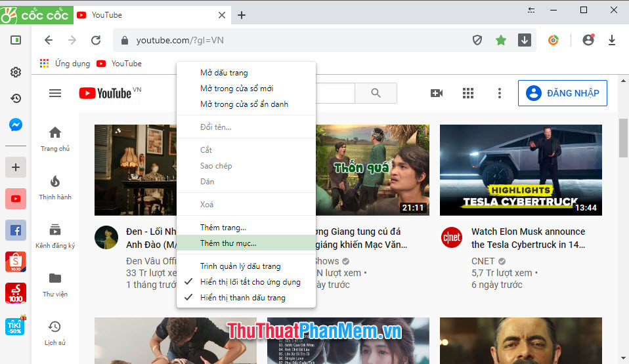
Task: Open the YouTube apps grid icon
Action: pos(468,93)
